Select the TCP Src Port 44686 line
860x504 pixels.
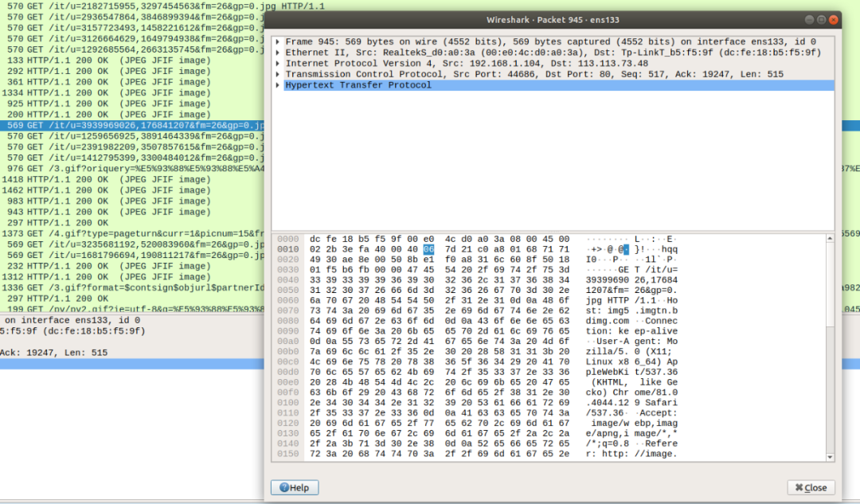[x=534, y=74]
